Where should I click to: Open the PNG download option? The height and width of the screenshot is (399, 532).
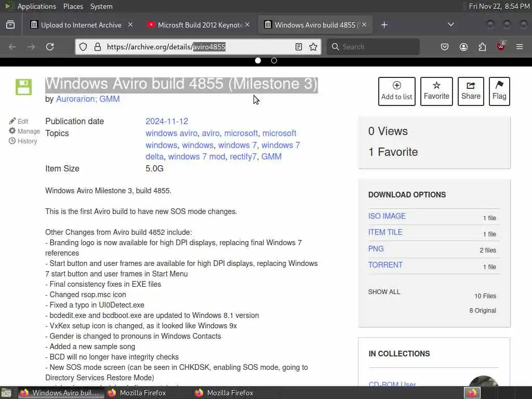376,249
